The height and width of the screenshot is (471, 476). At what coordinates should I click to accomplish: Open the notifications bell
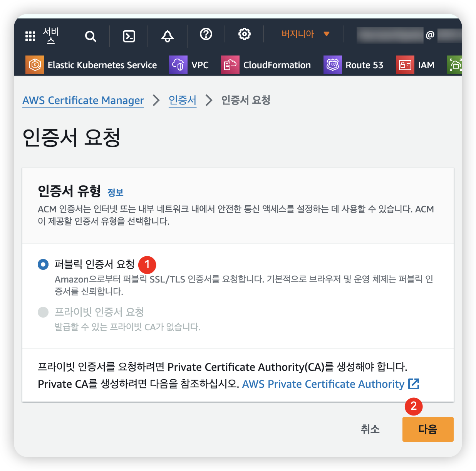(x=167, y=36)
